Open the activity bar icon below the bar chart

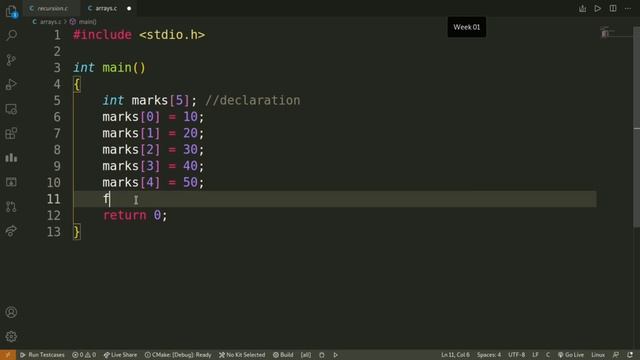(x=11, y=182)
